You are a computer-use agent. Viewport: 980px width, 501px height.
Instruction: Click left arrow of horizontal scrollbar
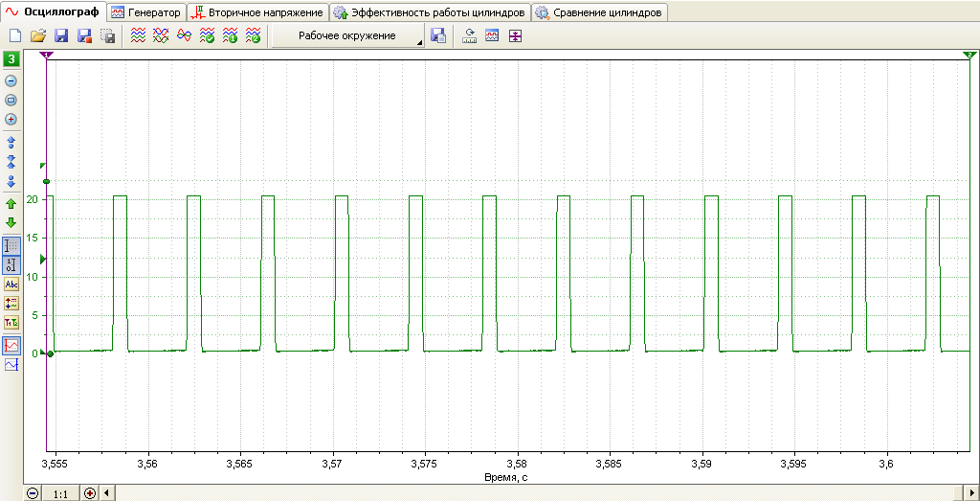(x=106, y=493)
